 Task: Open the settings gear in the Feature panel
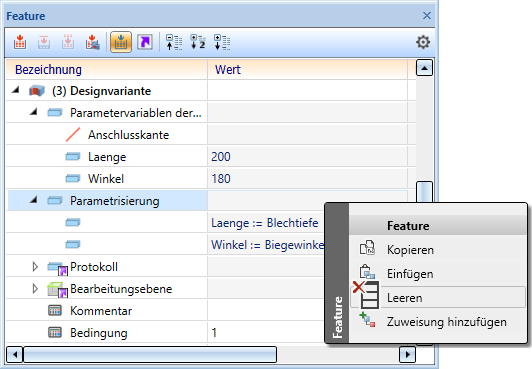coord(423,42)
